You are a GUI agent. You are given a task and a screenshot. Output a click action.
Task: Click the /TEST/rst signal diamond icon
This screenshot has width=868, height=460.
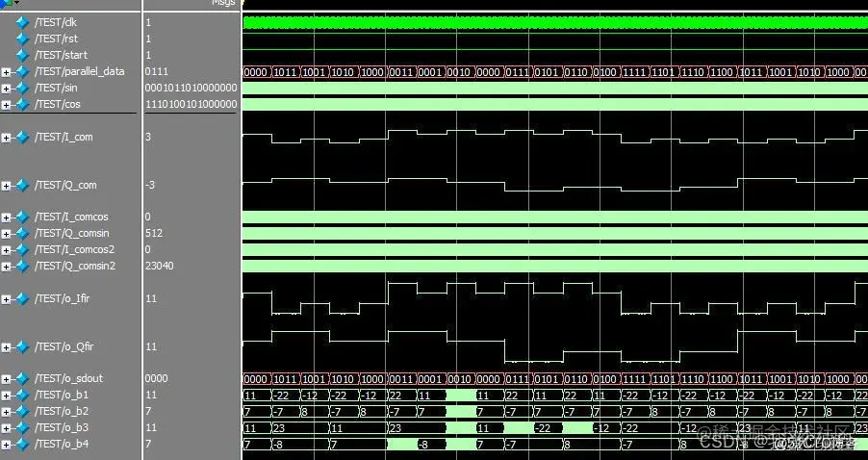[x=22, y=38]
